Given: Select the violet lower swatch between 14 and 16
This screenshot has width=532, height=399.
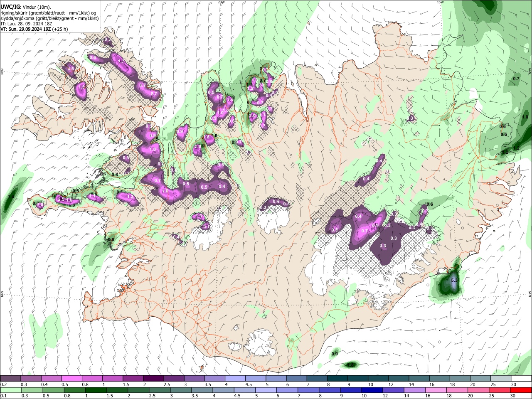Looking at the screenshot, I should point(414,390).
